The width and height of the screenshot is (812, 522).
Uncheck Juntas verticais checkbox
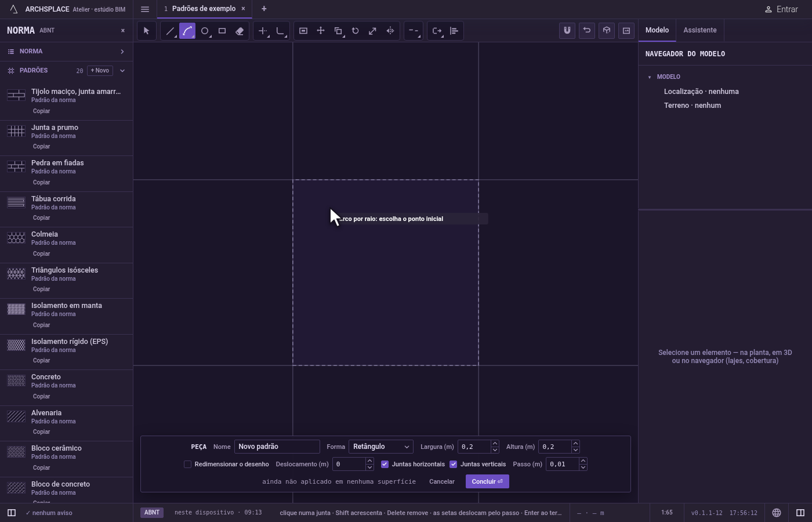(x=453, y=464)
